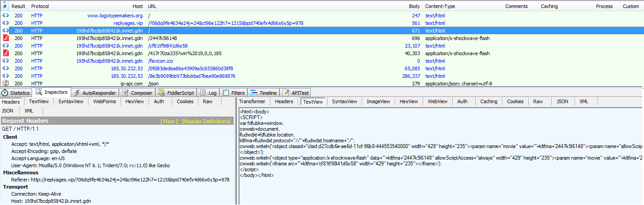Select the Accept-Language: en-US header
This screenshot has width=644, height=205.
[x=38, y=158]
